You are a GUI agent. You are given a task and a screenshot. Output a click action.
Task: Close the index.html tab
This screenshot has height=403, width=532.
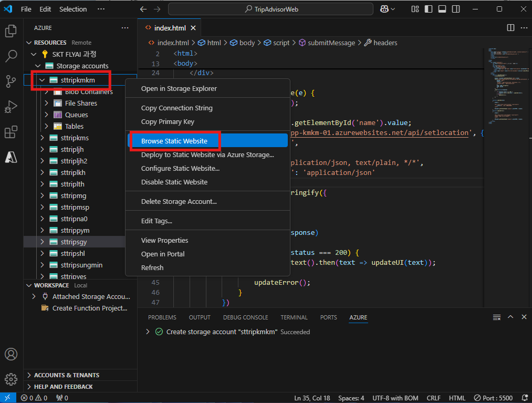[x=193, y=28]
